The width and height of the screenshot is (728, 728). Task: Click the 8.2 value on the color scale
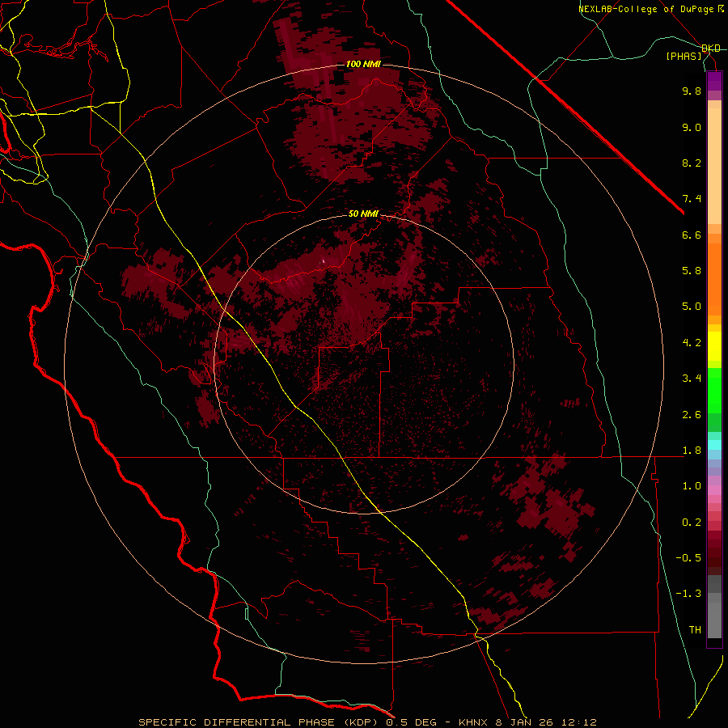[692, 163]
